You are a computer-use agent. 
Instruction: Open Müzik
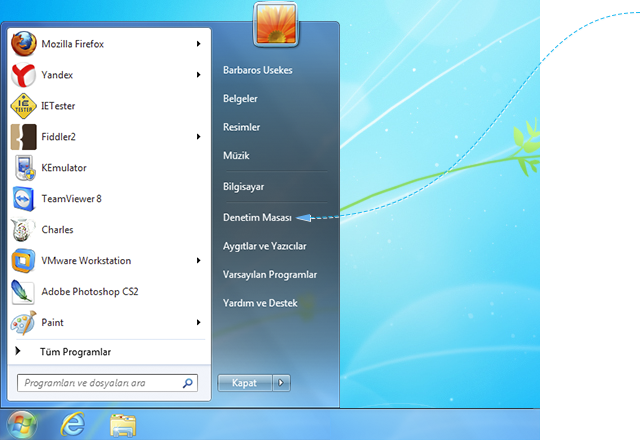[236, 156]
